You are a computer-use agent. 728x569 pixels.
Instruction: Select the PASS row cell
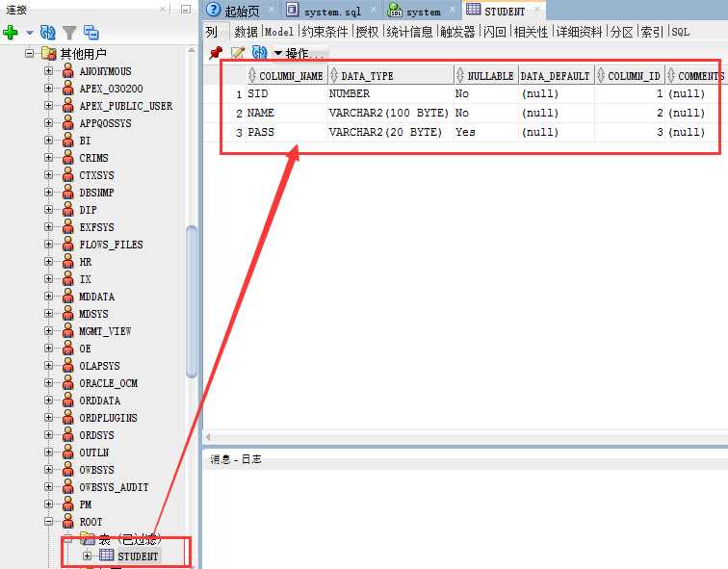[286, 132]
